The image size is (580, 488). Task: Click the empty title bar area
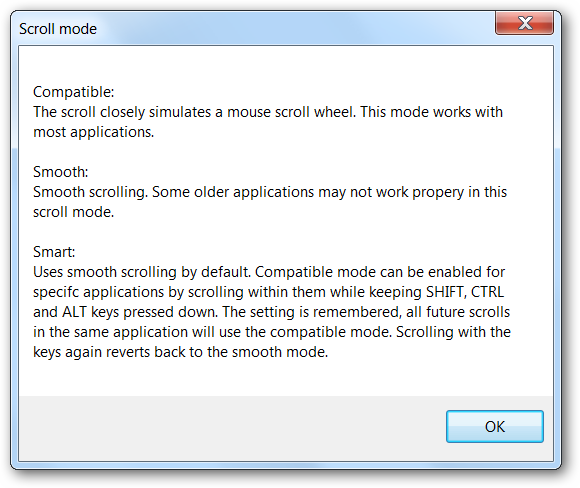[296, 28]
